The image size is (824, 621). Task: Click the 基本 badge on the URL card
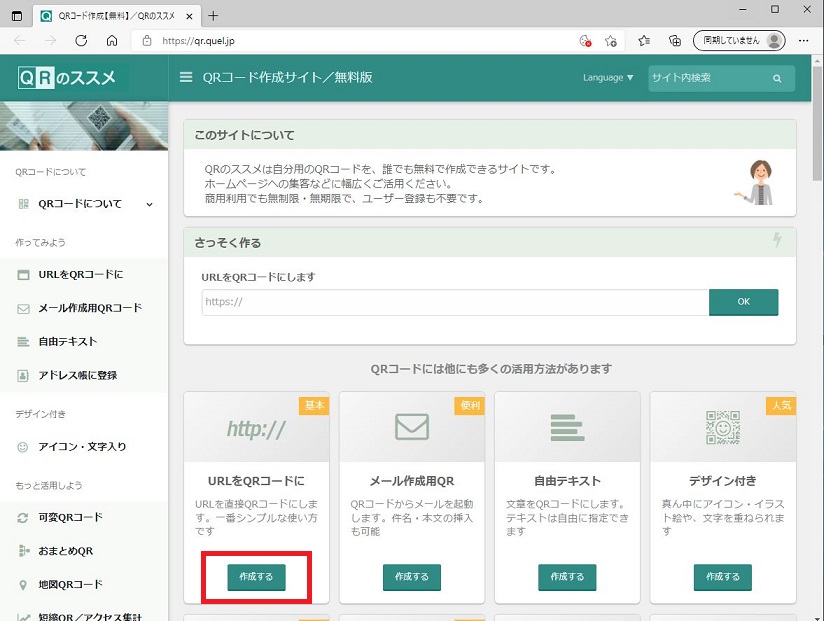coord(314,406)
